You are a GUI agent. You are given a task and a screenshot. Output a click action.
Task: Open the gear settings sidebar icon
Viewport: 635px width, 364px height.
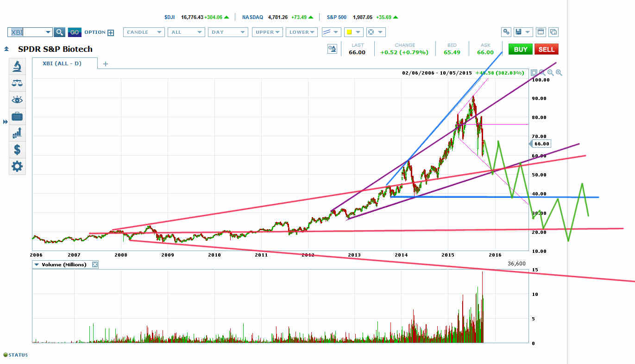coord(17,166)
